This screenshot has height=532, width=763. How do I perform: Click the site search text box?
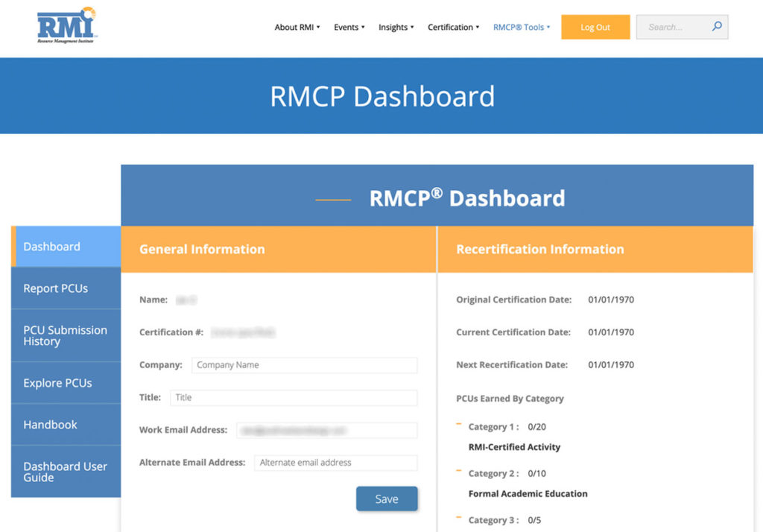(x=674, y=27)
